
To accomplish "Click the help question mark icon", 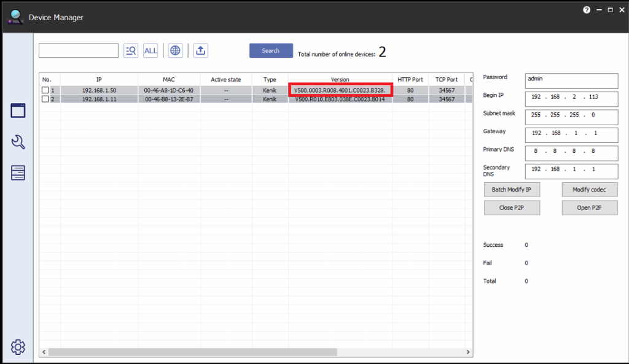I will coord(587,10).
